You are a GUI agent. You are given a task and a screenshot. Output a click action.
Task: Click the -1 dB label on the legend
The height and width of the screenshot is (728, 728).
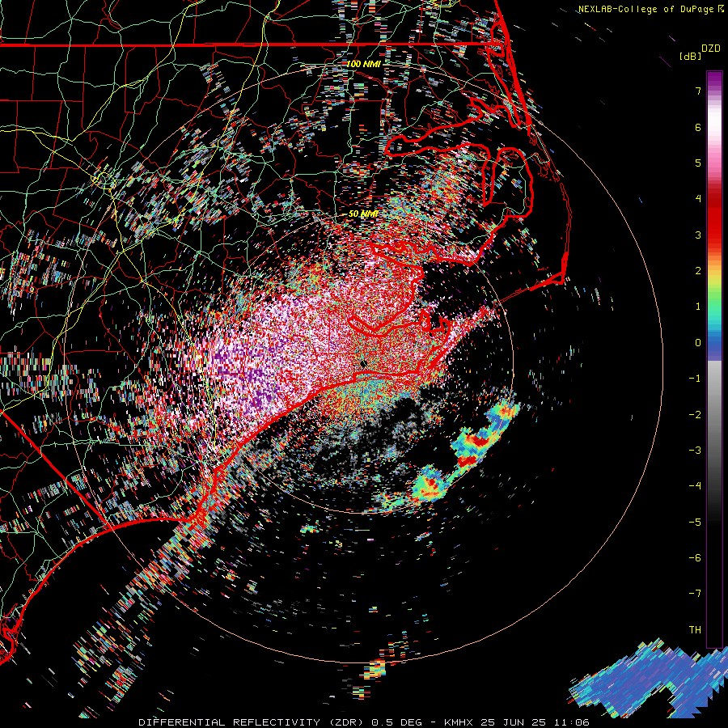click(x=695, y=379)
